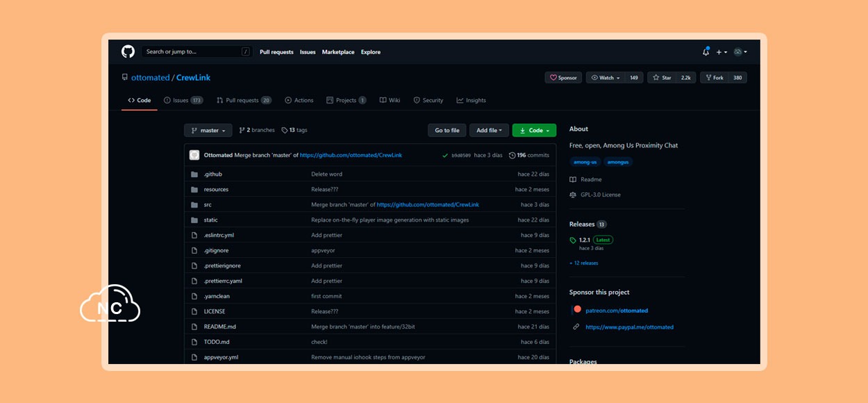This screenshot has width=868, height=403.
Task: Open the TODO.md file
Action: point(217,342)
